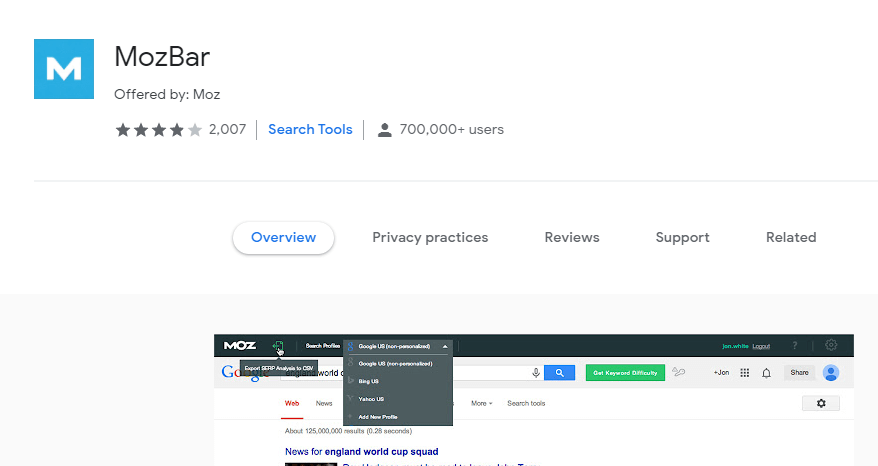Click the MozBar screenshot preview image

point(534,400)
